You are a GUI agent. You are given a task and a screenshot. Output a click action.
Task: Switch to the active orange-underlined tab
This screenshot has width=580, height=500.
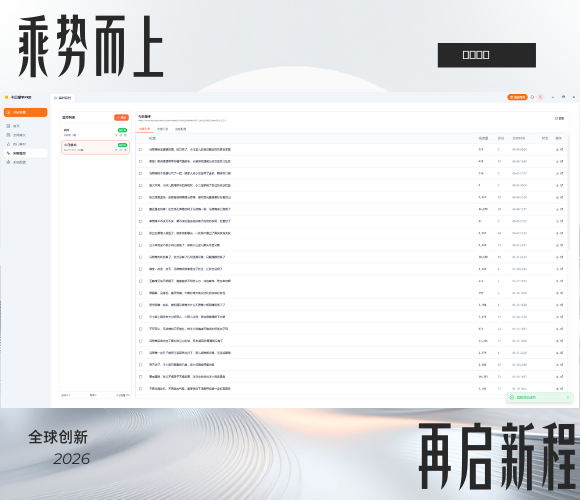(x=145, y=129)
